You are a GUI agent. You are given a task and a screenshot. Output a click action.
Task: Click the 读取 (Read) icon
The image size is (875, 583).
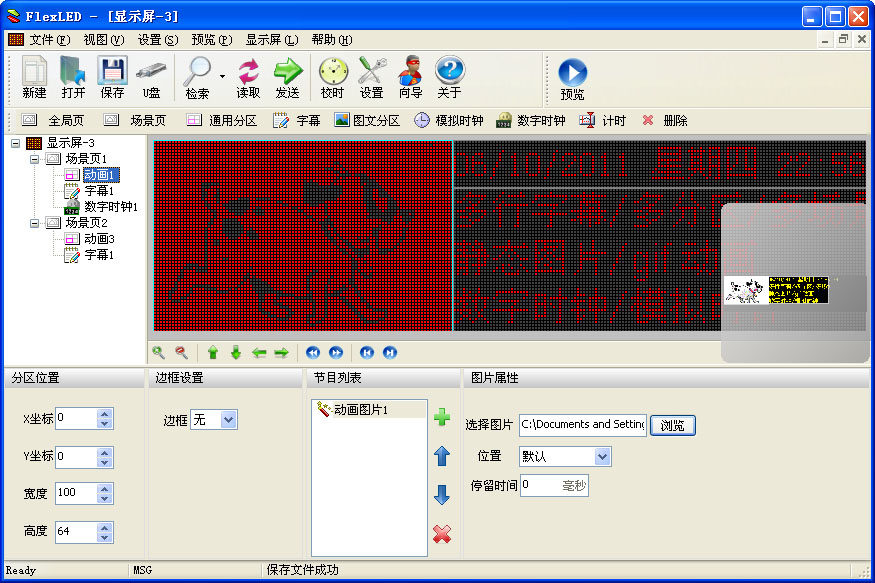[x=246, y=76]
